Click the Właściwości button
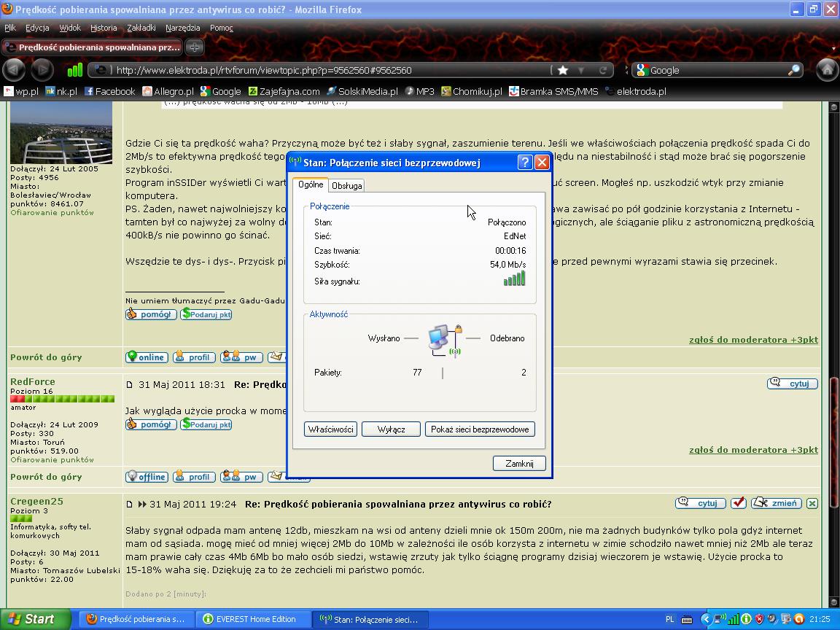 330,429
